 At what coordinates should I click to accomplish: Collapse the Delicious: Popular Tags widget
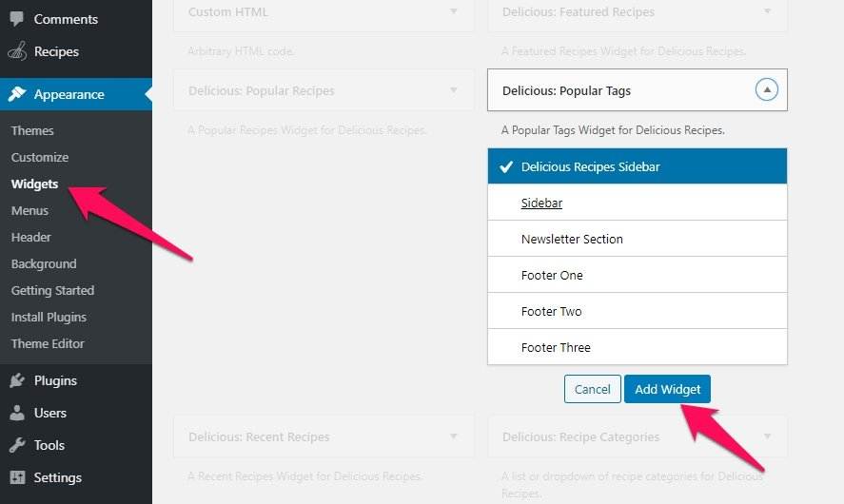pyautogui.click(x=767, y=89)
